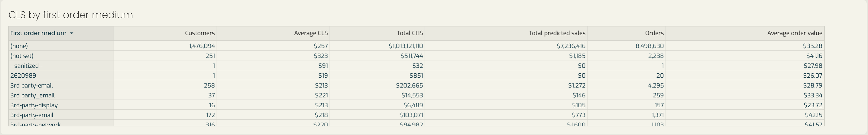Select the (none) medium row
This screenshot has height=135, width=868.
tap(416, 46)
